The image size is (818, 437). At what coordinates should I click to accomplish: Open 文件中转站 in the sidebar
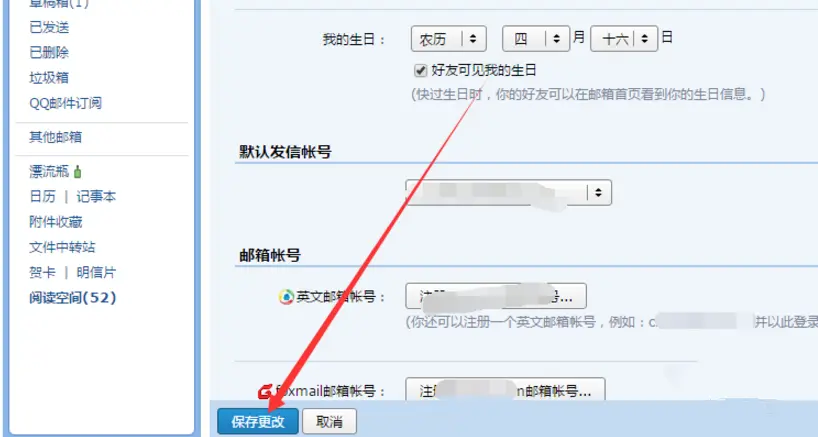point(63,247)
